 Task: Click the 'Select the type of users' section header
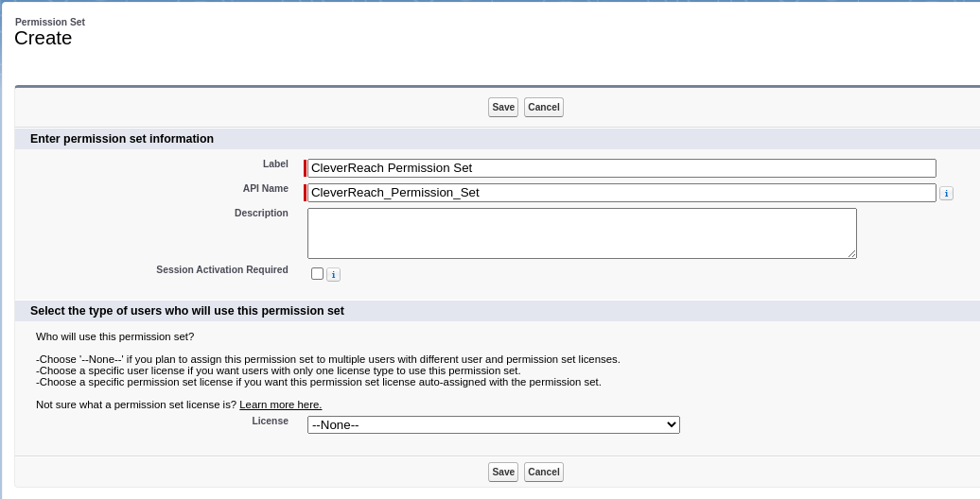(x=187, y=311)
